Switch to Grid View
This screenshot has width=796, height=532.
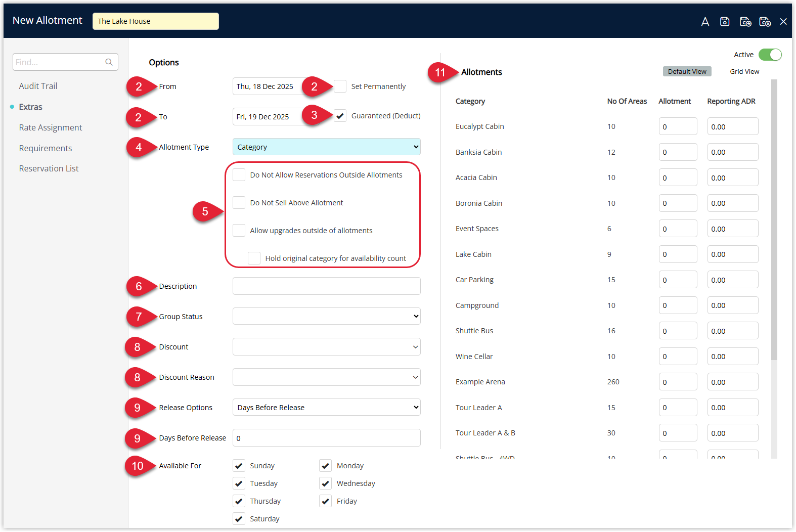coord(744,71)
